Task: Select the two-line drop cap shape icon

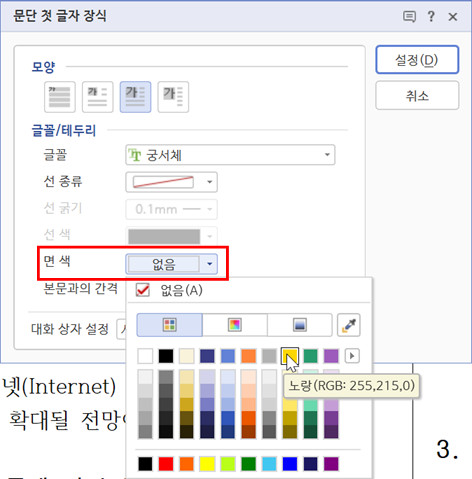Action: (98, 97)
